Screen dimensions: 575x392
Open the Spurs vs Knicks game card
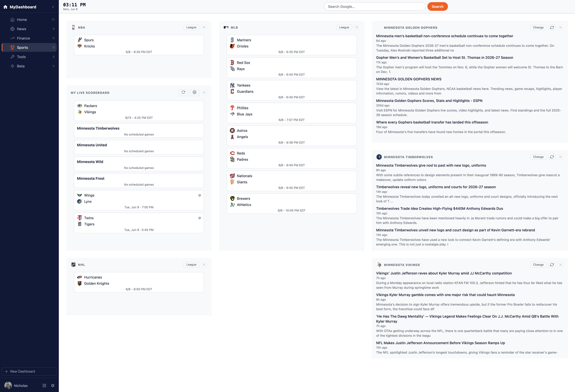pyautogui.click(x=139, y=45)
